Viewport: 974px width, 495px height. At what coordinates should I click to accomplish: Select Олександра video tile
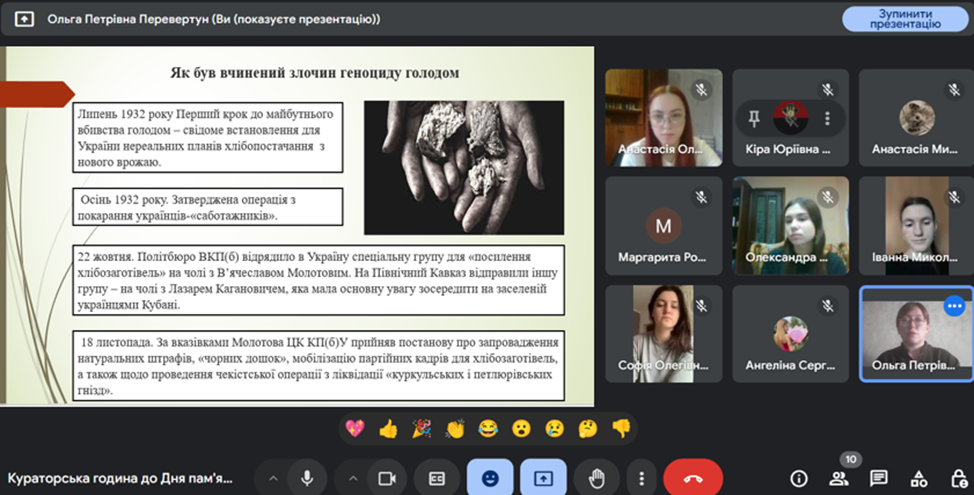(x=790, y=225)
